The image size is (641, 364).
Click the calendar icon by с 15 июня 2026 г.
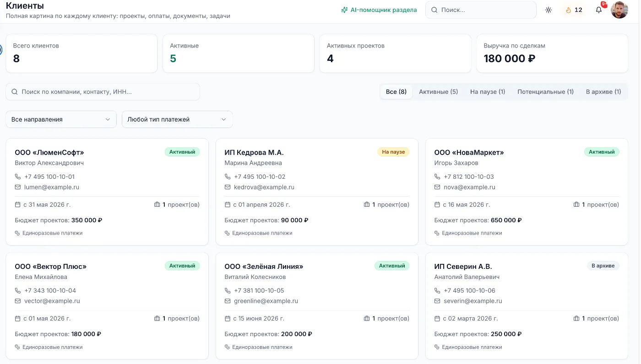point(228,318)
